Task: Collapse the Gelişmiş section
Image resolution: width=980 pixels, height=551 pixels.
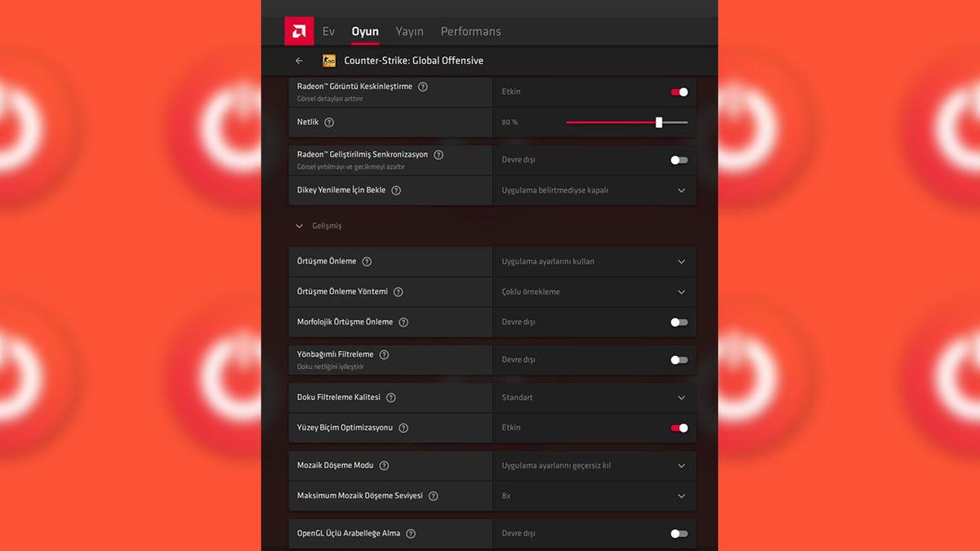Action: pos(299,225)
